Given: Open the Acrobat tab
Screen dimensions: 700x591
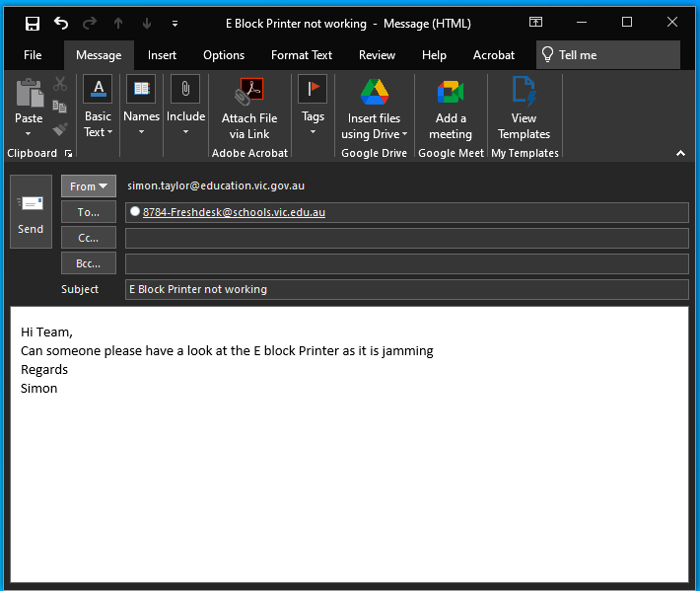Looking at the screenshot, I should tap(494, 55).
